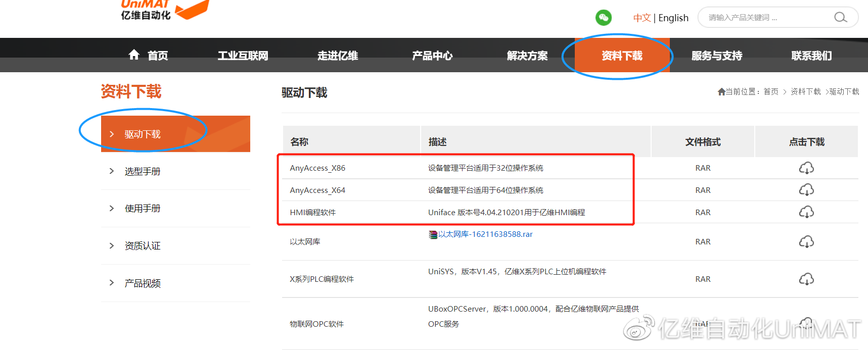This screenshot has height=350, width=868.
Task: Click 设备管理平台适用于32位操作系统 description
Action: [x=485, y=168]
